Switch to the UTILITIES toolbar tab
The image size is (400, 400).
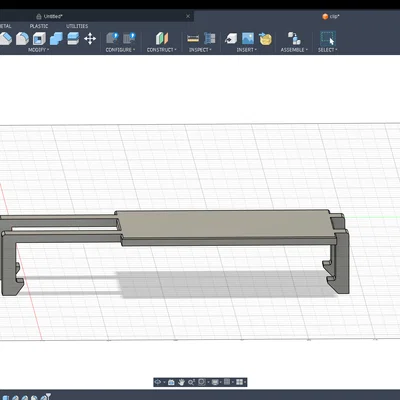pyautogui.click(x=77, y=26)
